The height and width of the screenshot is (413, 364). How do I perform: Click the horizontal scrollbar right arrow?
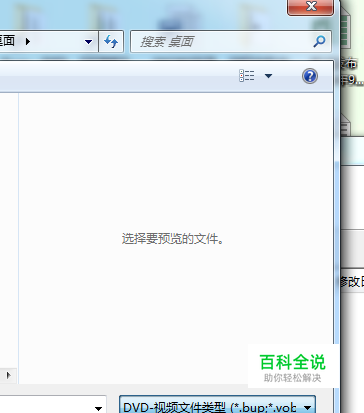pyautogui.click(x=9, y=375)
